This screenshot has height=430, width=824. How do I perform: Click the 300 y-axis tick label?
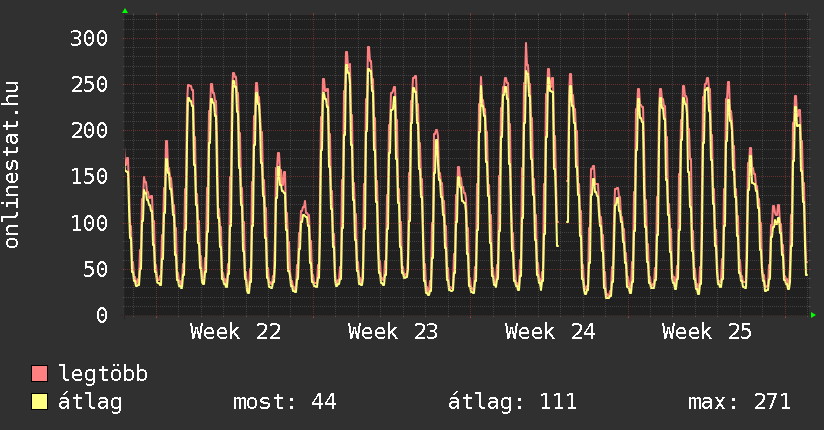[x=89, y=38]
